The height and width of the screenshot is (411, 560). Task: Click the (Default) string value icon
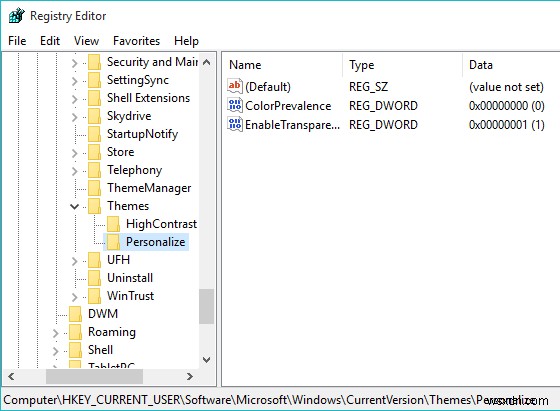[235, 86]
